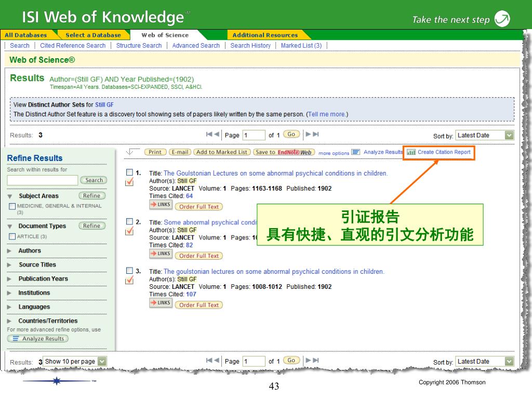
Task: Select checkbox for result 1
Action: [129, 172]
